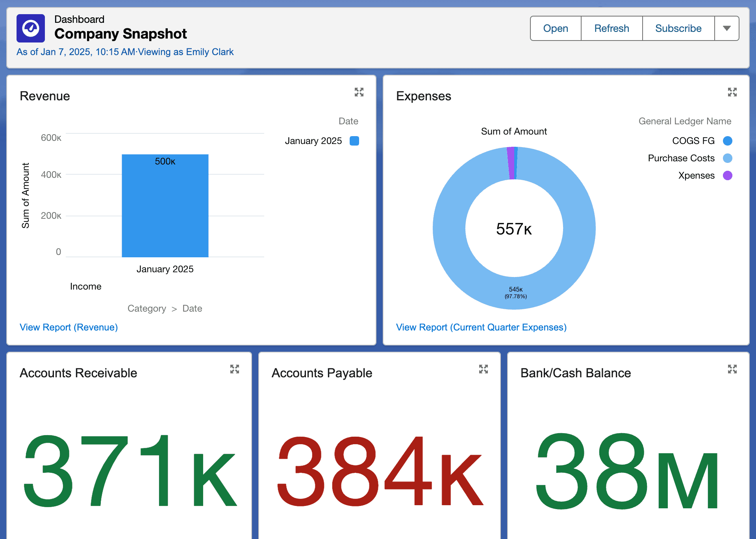Click the January 2025 legend color swatch

[x=354, y=141]
